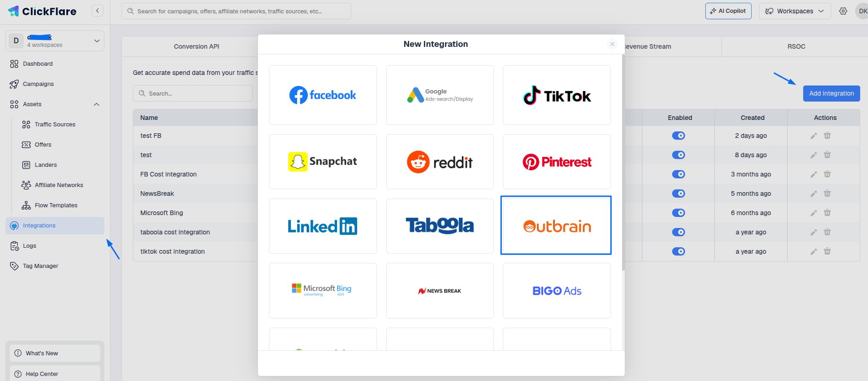Delete the tiktok cost integration
Screen dimensions: 868x381
pyautogui.click(x=827, y=251)
